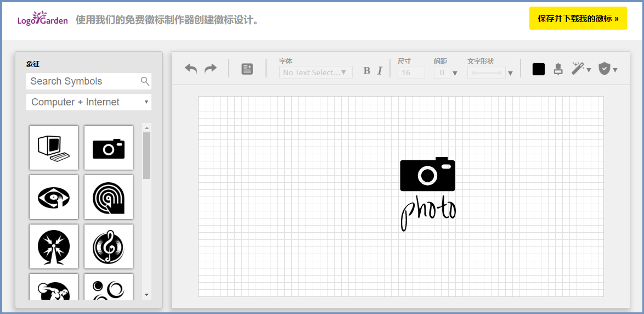This screenshot has width=644, height=314.
Task: Select the treble clef disc symbol
Action: [x=109, y=246]
